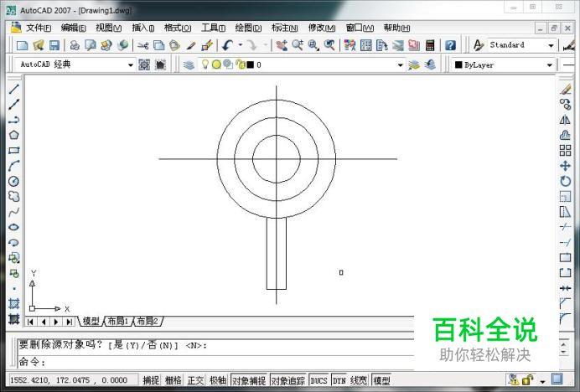Toggle DYN dynamic input

[x=339, y=380]
